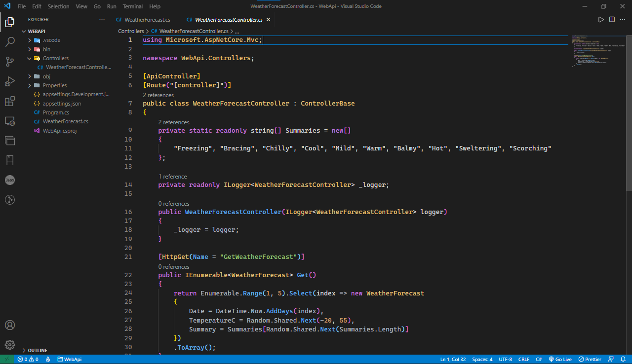Open the Help menu
Viewport: 632px width, 364px height.
pos(155,6)
